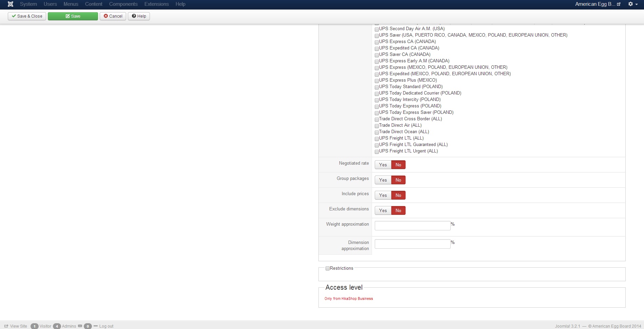Check UPS Saver (USA, PUERTO RICO...) option
The width and height of the screenshot is (644, 329).
pos(377,36)
